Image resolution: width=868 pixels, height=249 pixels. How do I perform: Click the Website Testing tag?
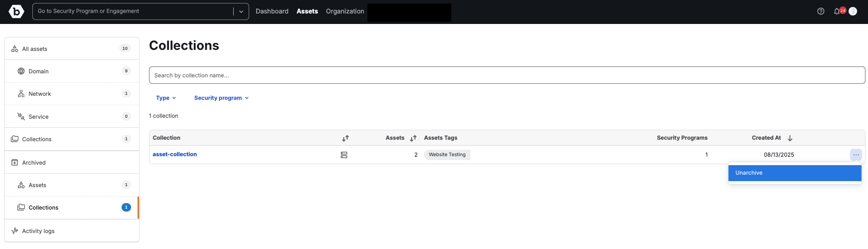pyautogui.click(x=447, y=155)
